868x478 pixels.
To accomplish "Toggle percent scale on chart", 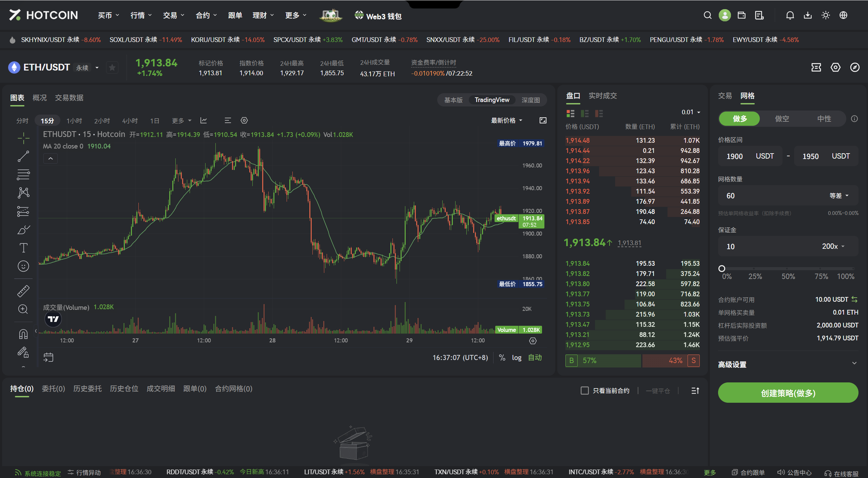I will pyautogui.click(x=502, y=358).
